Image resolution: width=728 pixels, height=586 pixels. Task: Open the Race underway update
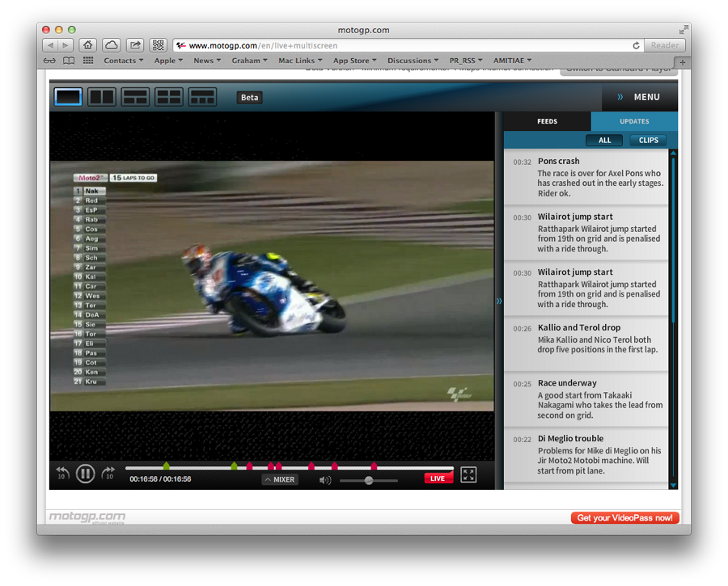(586, 399)
